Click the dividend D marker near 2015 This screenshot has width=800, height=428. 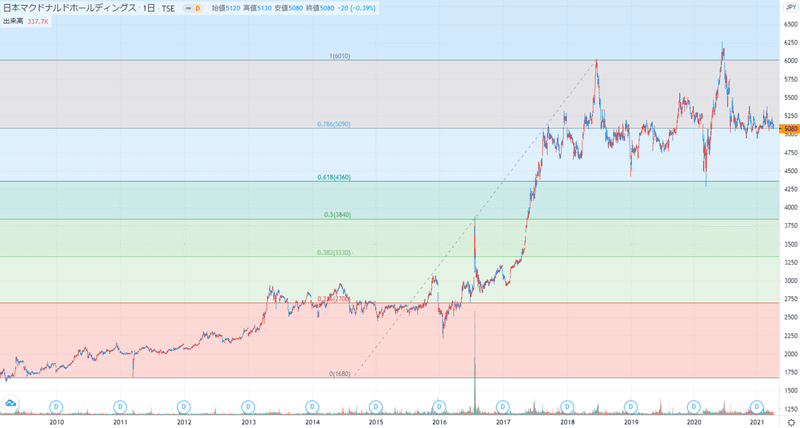pos(376,407)
